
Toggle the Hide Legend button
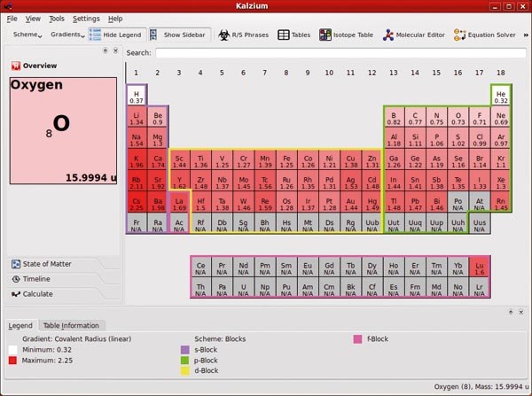(117, 35)
